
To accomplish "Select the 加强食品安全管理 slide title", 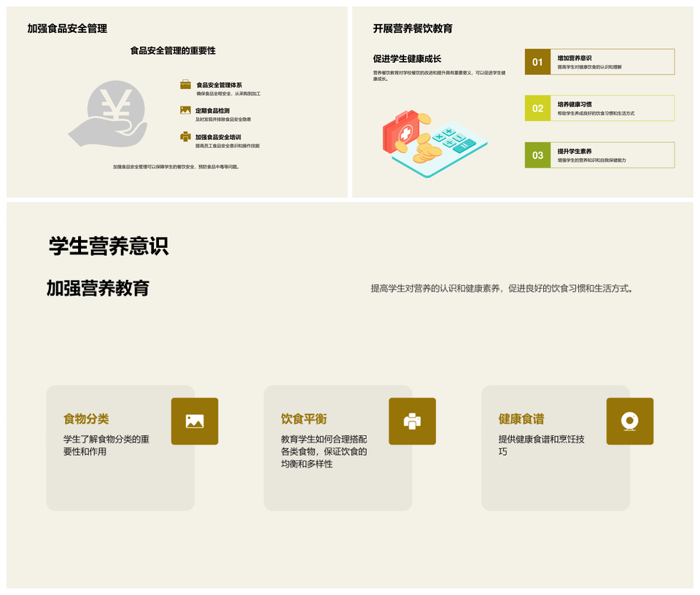I will (67, 28).
